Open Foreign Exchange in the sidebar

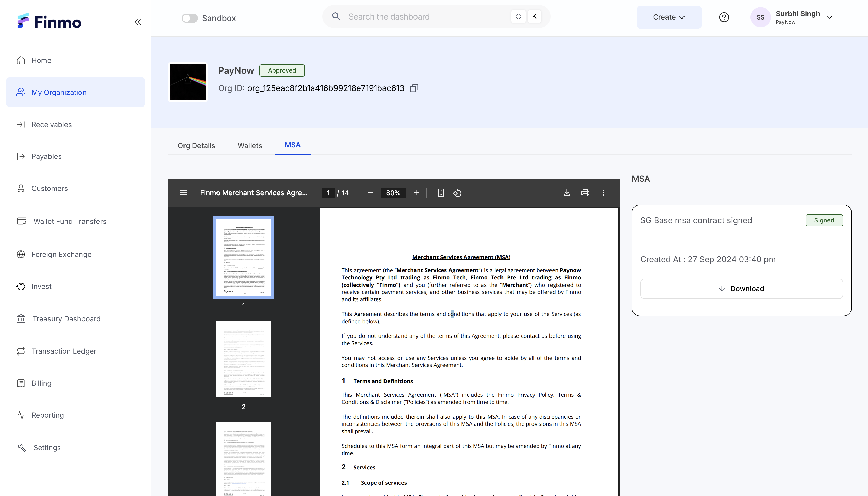click(x=75, y=255)
